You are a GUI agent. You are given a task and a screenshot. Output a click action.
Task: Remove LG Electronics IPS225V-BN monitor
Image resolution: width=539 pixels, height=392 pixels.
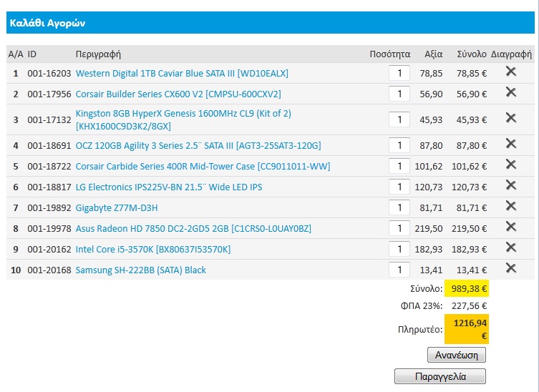511,185
